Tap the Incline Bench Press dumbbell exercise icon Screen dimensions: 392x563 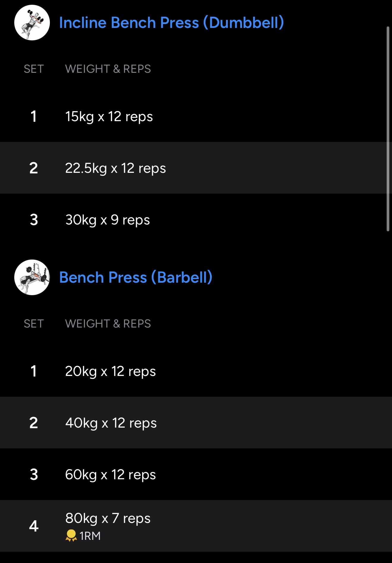tap(32, 23)
